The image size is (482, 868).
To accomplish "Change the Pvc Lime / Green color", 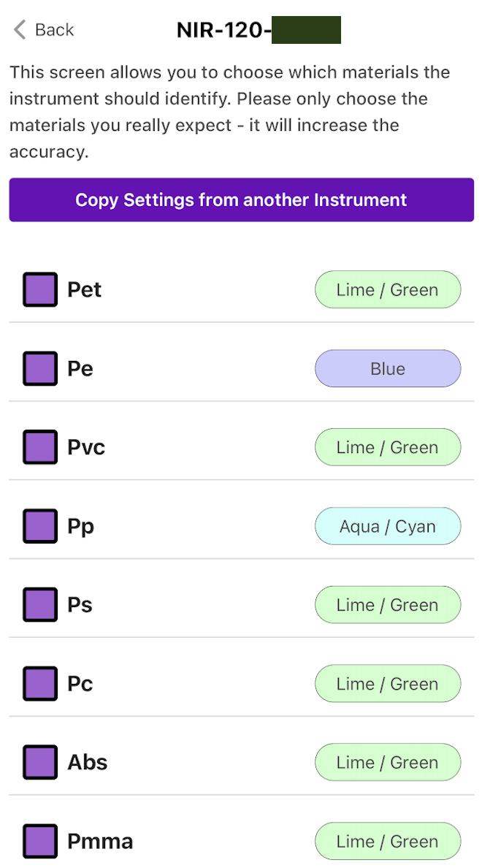I will pos(388,448).
